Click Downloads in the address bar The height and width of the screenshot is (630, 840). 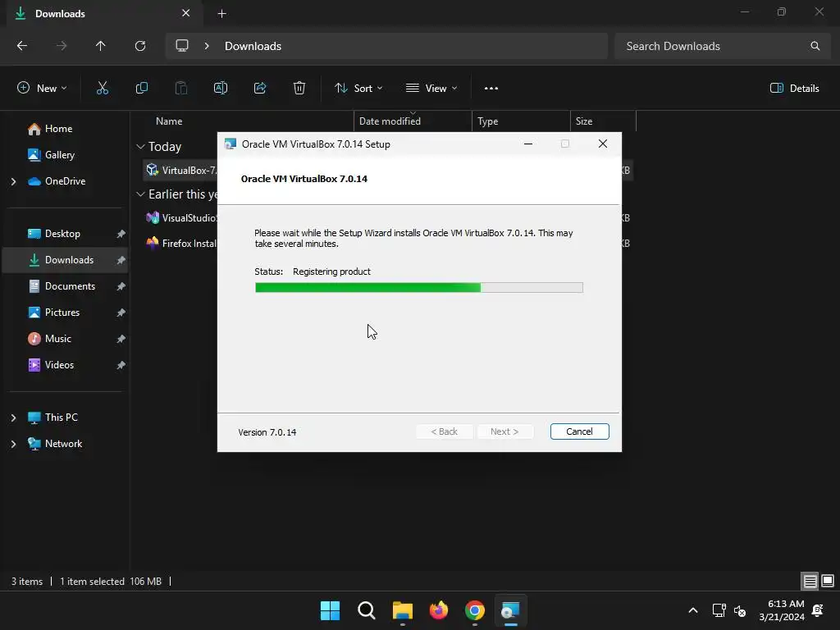253,46
